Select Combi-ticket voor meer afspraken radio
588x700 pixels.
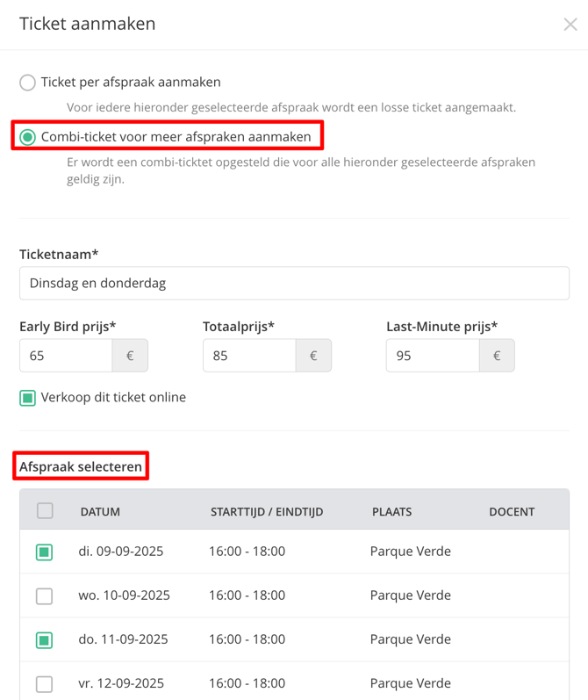coord(28,137)
